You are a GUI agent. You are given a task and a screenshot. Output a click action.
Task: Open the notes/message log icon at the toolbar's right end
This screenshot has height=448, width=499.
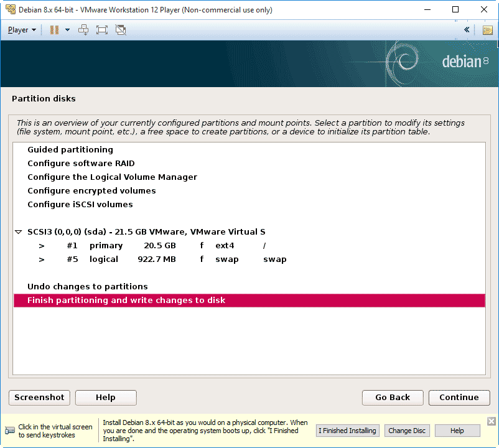[487, 30]
